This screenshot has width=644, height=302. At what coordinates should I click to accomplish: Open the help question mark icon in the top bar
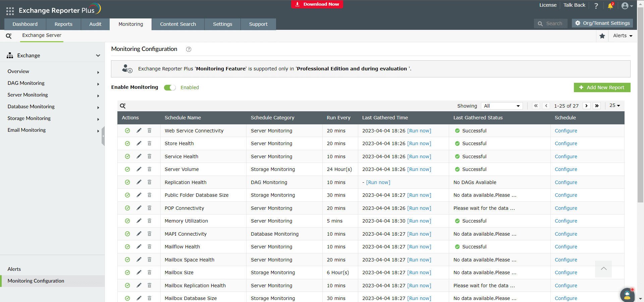(596, 5)
